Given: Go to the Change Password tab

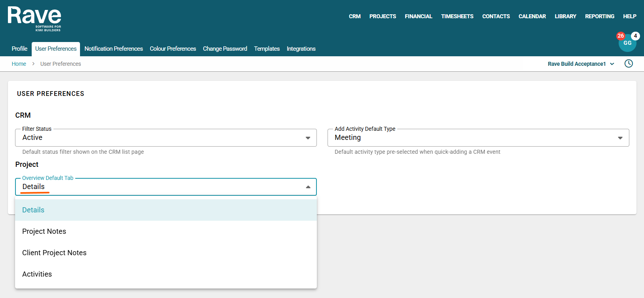Looking at the screenshot, I should [x=225, y=49].
